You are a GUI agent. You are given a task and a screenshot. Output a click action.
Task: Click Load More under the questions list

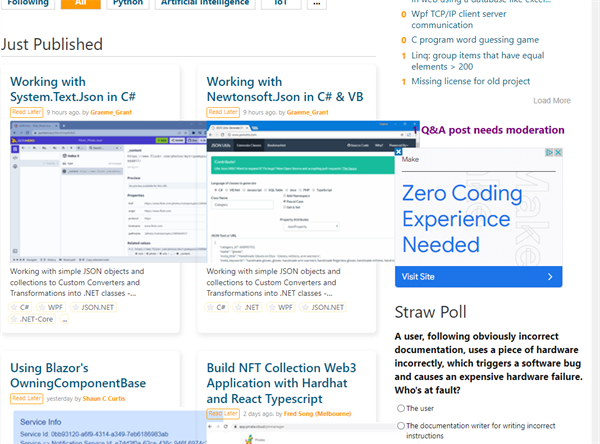pyautogui.click(x=552, y=101)
